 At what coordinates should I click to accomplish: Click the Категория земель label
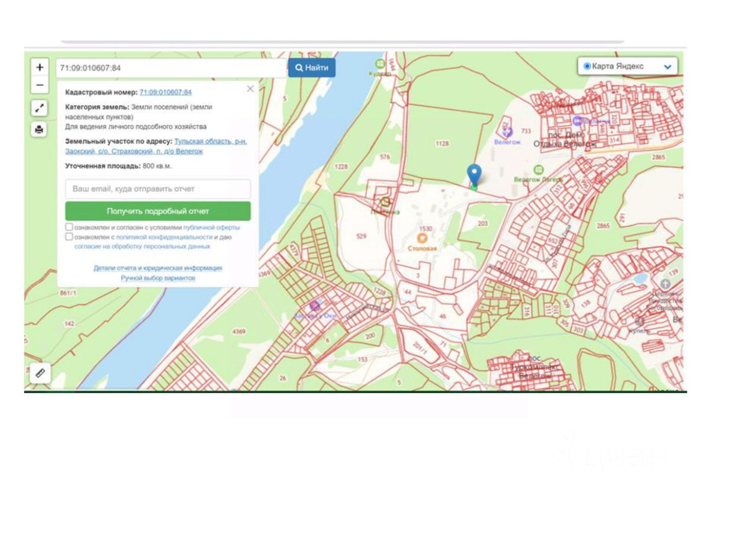click(97, 107)
